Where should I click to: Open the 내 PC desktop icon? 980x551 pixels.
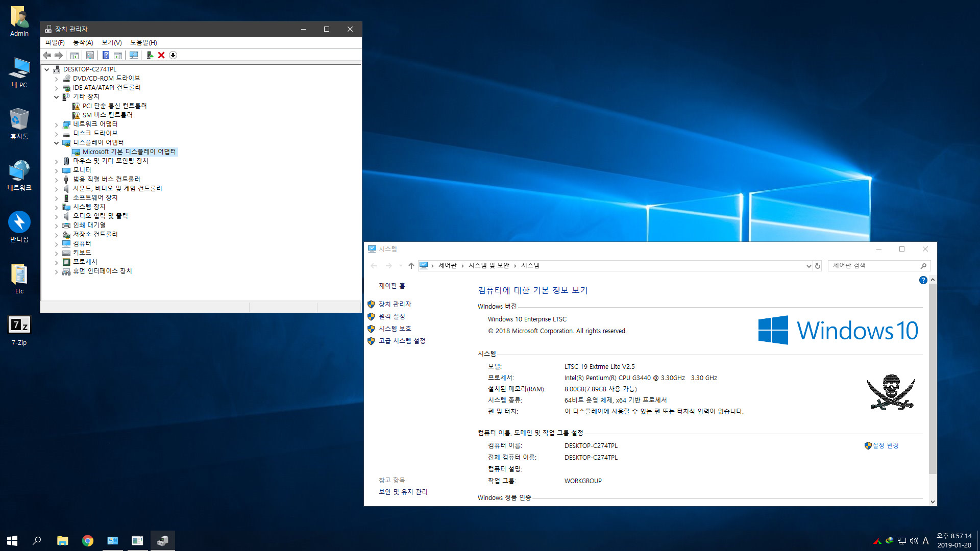pos(19,72)
